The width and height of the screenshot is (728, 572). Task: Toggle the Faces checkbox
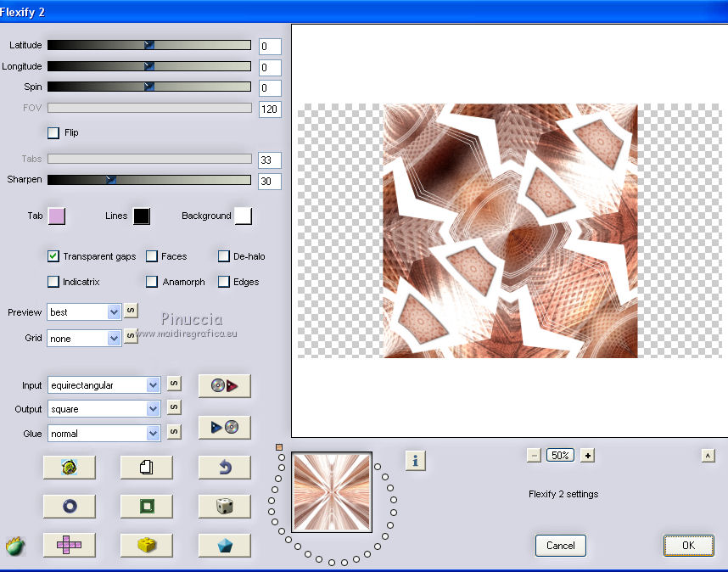tap(152, 256)
